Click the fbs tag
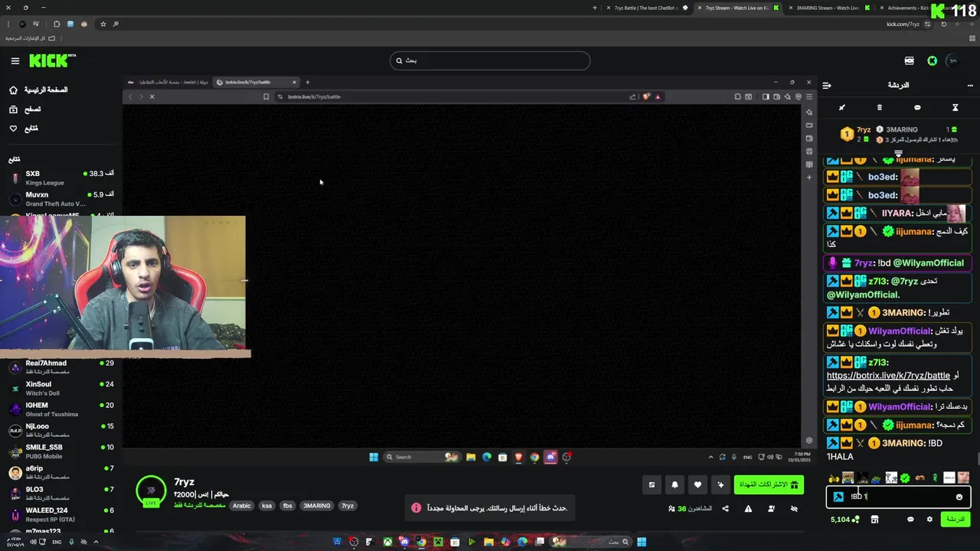 tap(288, 506)
